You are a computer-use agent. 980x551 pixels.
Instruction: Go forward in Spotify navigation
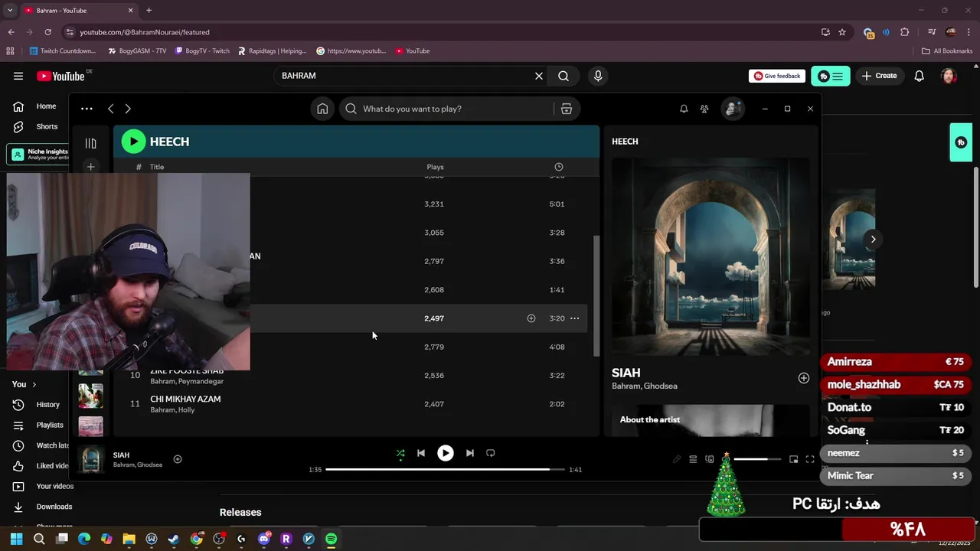pos(128,109)
